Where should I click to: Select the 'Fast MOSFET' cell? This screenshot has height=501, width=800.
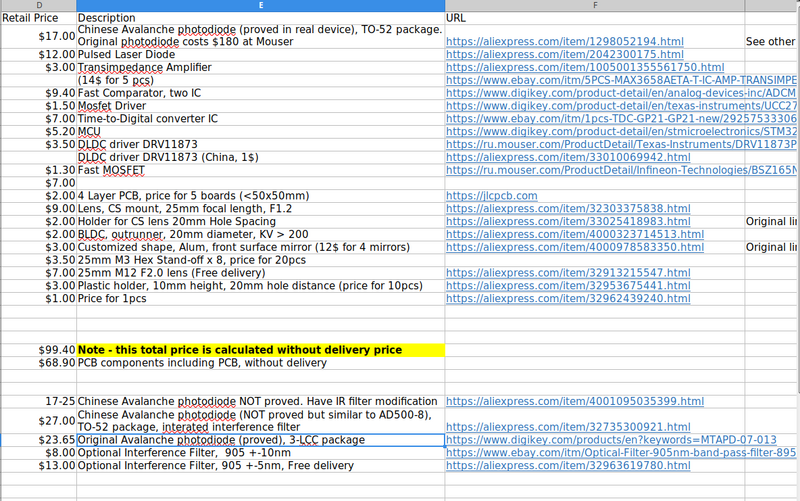[261, 170]
